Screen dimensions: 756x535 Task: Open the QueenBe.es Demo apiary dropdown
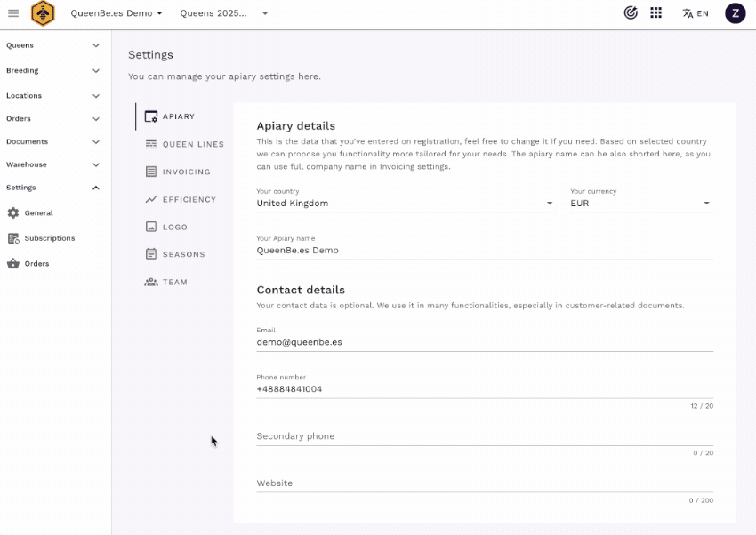point(117,13)
